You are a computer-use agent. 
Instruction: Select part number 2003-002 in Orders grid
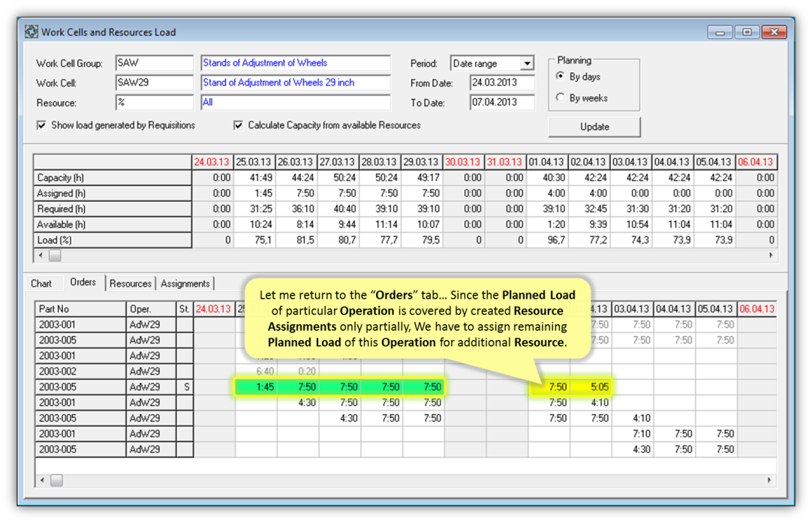[x=80, y=371]
